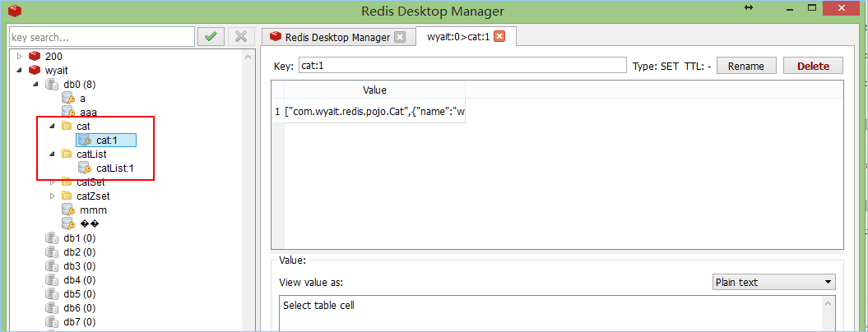The image size is (868, 332).
Task: Click the key icon beside key 'a'
Action: tap(68, 99)
